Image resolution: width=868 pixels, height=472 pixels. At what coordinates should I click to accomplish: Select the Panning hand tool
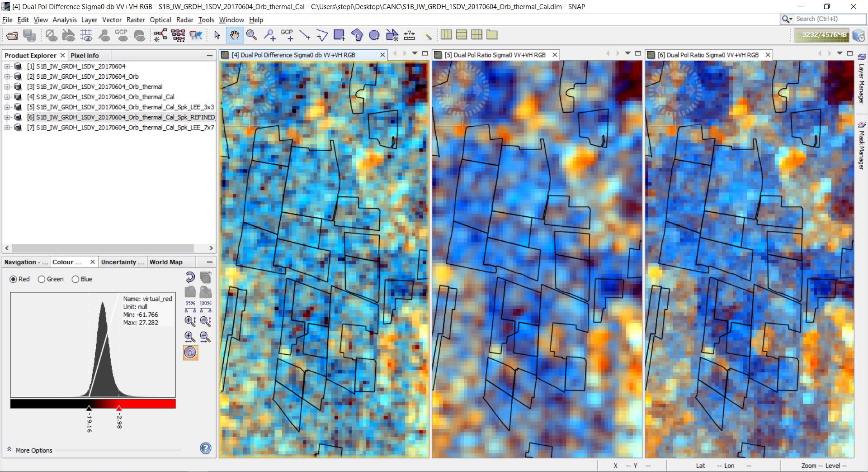234,35
